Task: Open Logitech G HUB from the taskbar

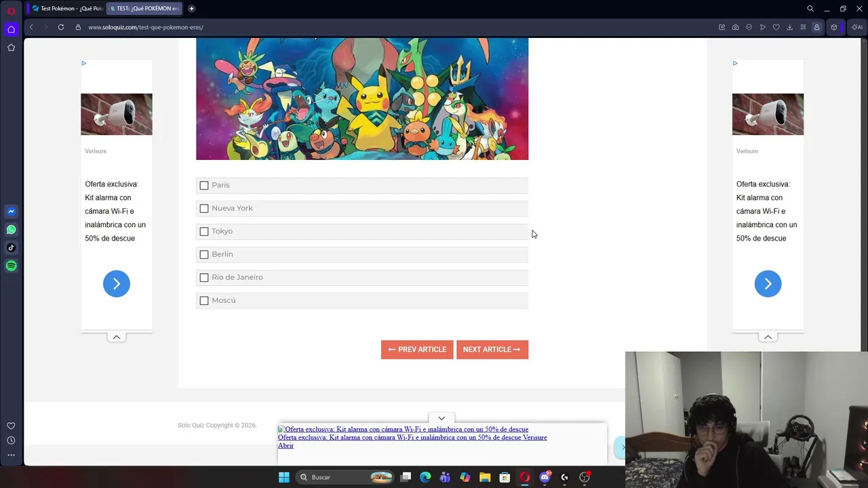Action: point(564,477)
